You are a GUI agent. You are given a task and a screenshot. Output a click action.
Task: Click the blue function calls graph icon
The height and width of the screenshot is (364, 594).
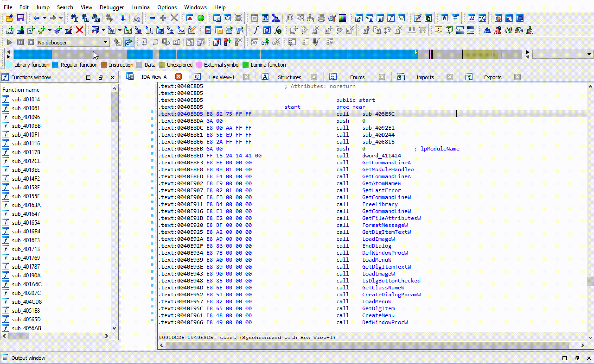[x=487, y=30]
